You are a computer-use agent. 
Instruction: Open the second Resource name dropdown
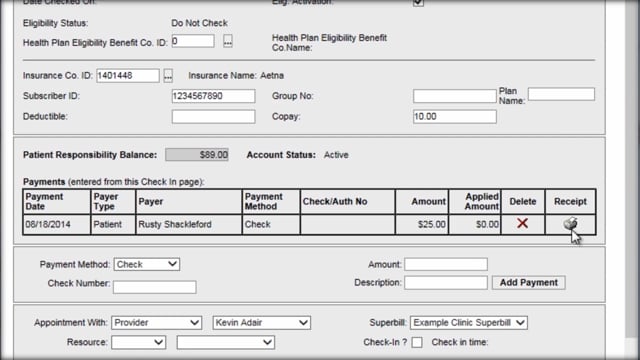pyautogui.click(x=226, y=342)
